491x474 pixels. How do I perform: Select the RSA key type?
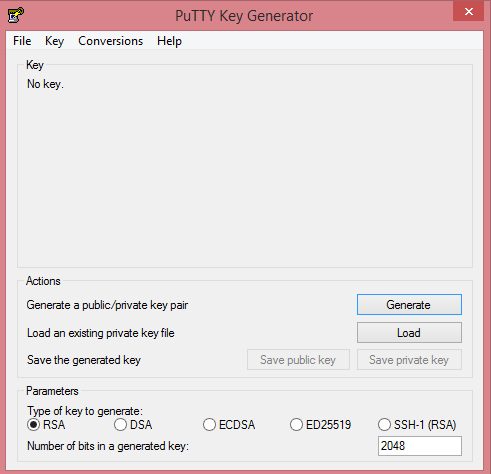(46, 425)
